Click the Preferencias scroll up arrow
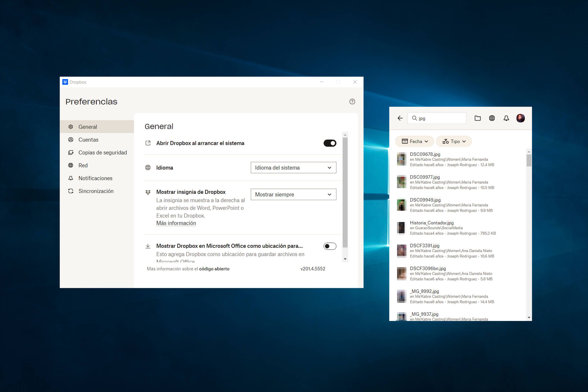Image resolution: width=588 pixels, height=392 pixels. click(345, 135)
